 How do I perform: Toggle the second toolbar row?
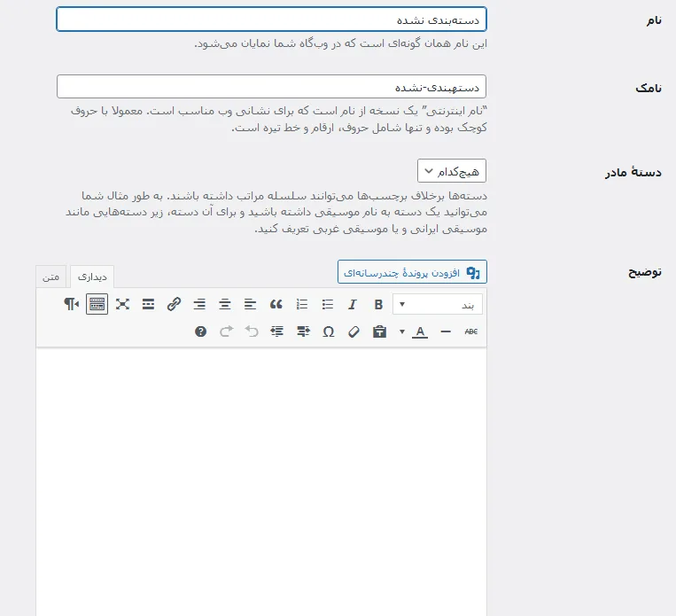click(x=97, y=305)
